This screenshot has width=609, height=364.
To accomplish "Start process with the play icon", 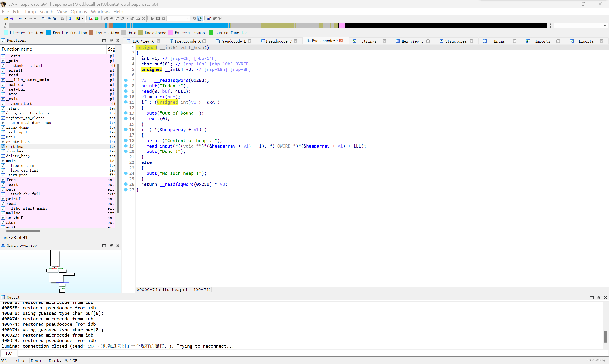I will pyautogui.click(x=152, y=19).
